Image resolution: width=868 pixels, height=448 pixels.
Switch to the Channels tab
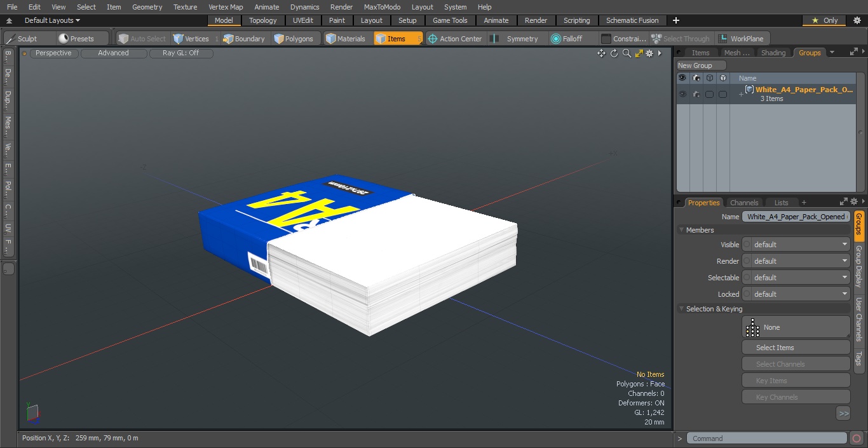(744, 203)
